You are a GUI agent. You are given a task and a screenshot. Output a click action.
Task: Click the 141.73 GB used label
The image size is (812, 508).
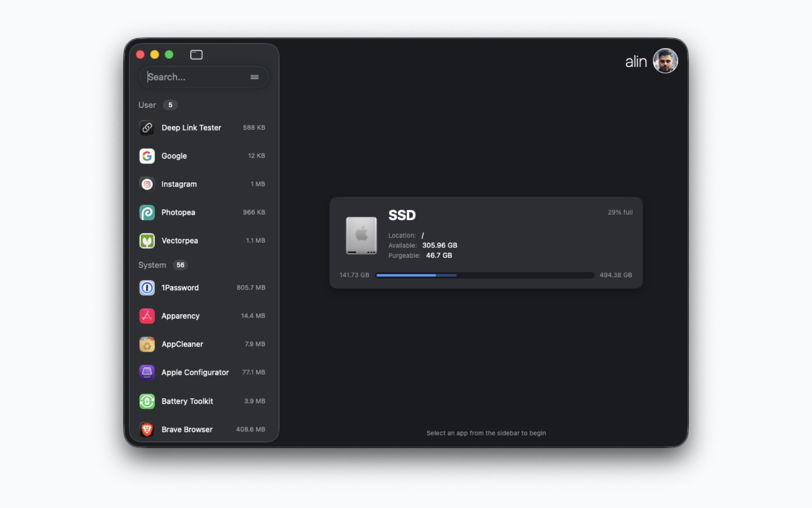[x=354, y=275]
